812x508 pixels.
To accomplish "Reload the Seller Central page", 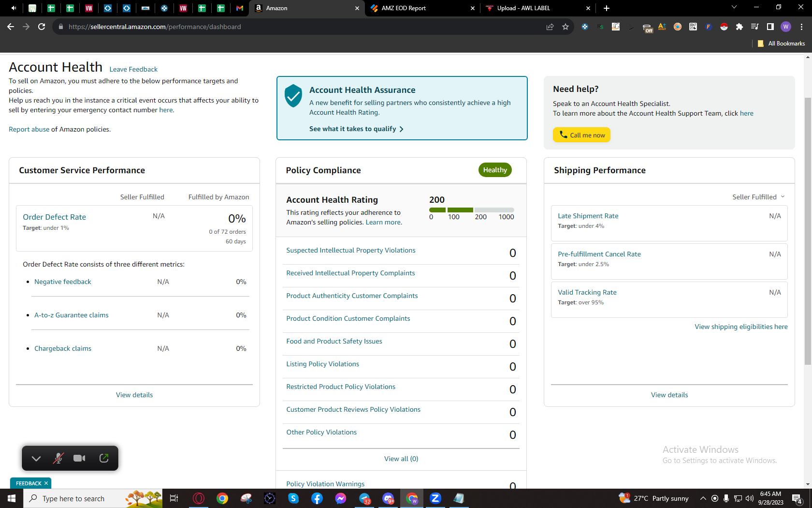I will (42, 27).
